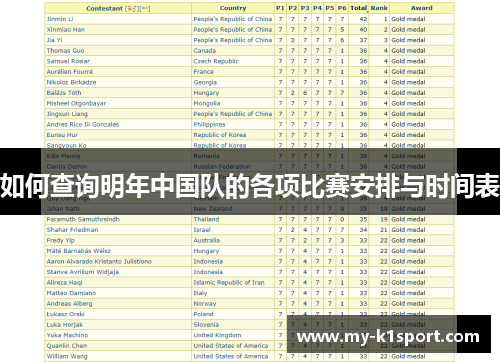
Task: Open Máté Barnabás Weisz's profile
Action: pos(78,251)
